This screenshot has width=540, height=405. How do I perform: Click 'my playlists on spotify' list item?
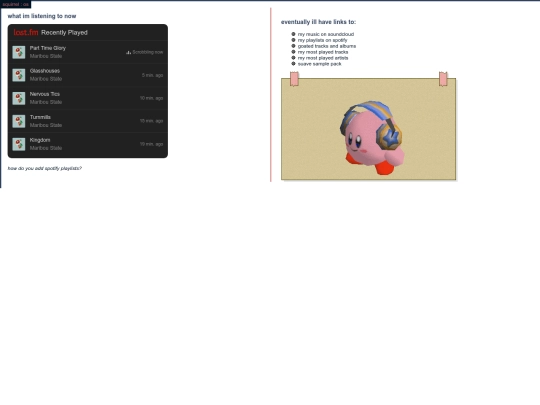tap(323, 40)
